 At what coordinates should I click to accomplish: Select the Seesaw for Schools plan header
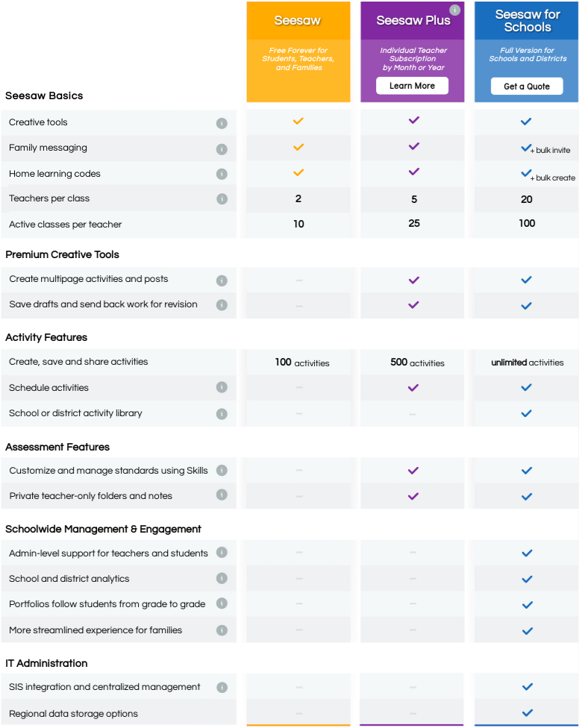pyautogui.click(x=527, y=21)
